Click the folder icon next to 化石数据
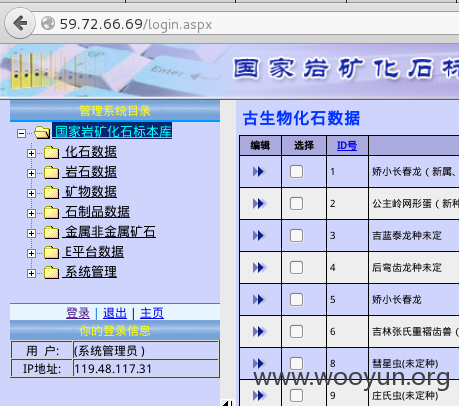459x406 pixels. [x=51, y=153]
